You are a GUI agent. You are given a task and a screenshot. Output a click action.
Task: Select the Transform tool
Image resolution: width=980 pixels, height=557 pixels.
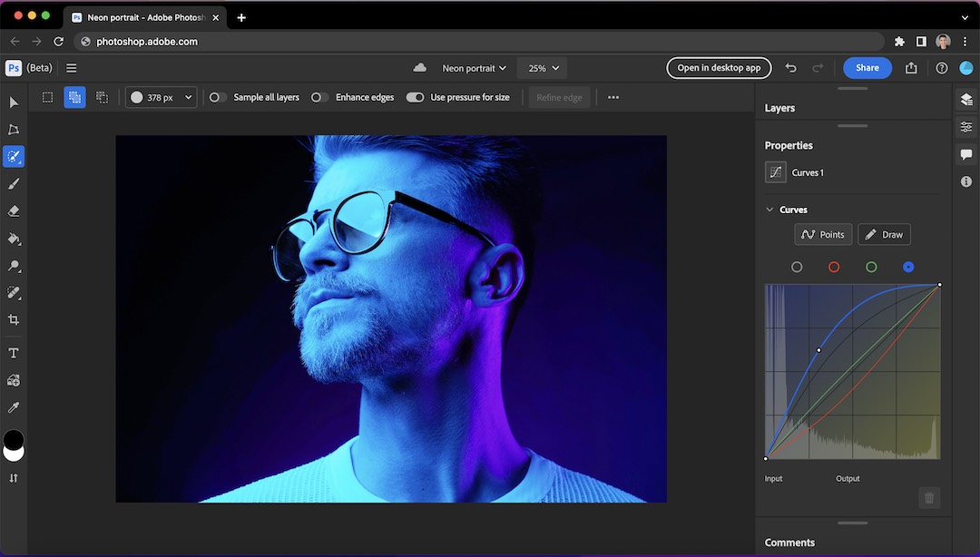pyautogui.click(x=14, y=130)
